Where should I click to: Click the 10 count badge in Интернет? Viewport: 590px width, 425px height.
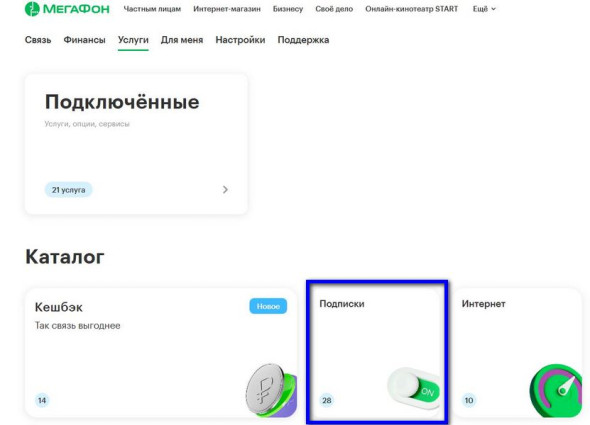pos(469,400)
